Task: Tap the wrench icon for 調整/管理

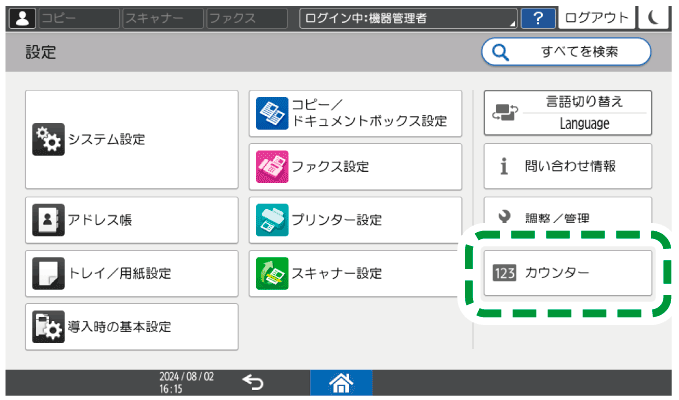Action: point(504,216)
